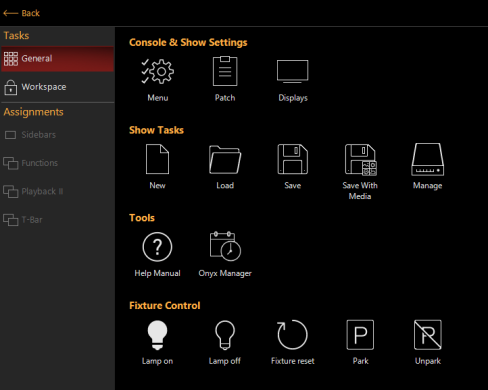Open the Menu settings icon
This screenshot has height=390, width=488.
(157, 71)
